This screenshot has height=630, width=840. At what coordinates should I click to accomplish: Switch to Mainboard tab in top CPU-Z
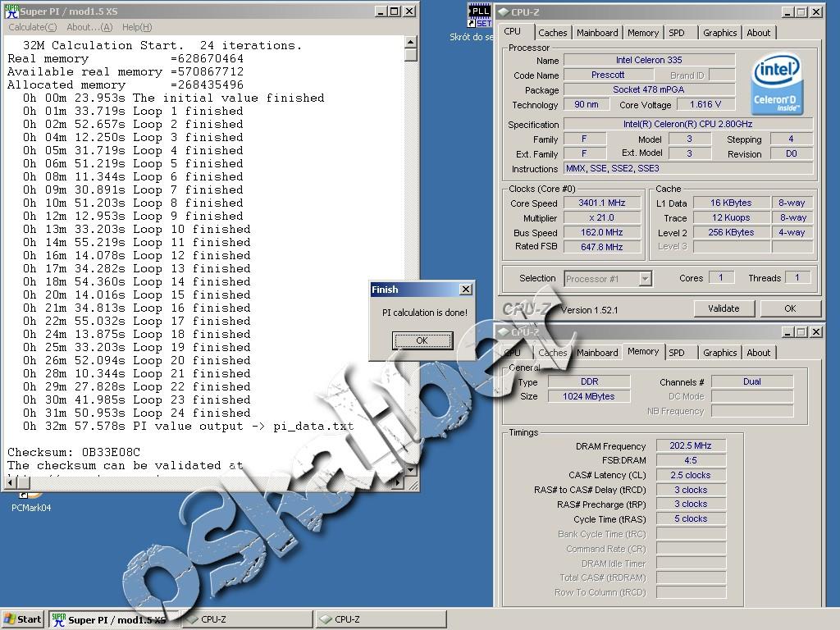597,33
